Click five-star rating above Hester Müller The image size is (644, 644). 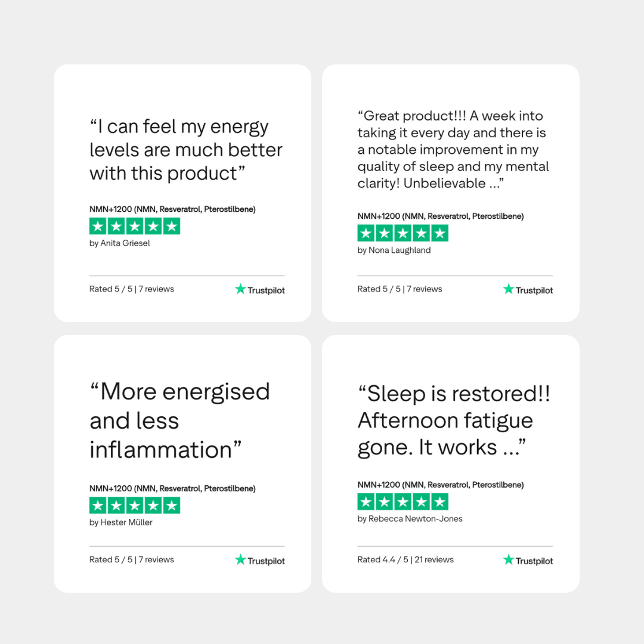point(135,506)
